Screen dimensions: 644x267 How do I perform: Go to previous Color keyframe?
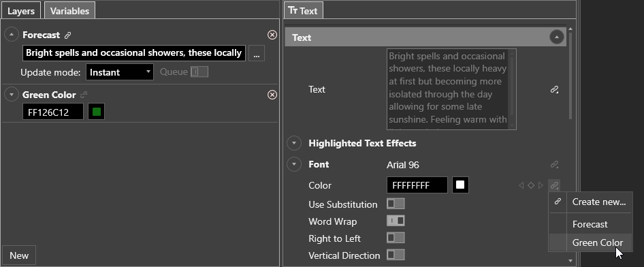click(521, 186)
